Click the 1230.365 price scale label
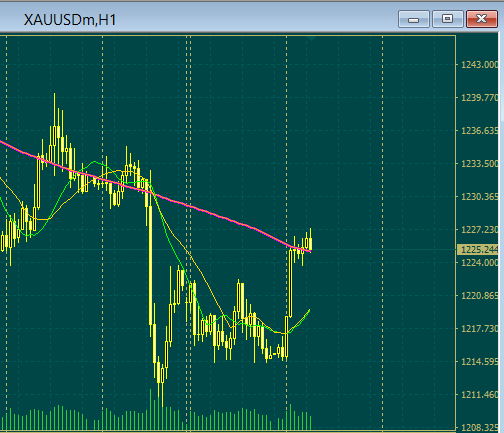Screen dimensions: 504x433 click(x=479, y=197)
